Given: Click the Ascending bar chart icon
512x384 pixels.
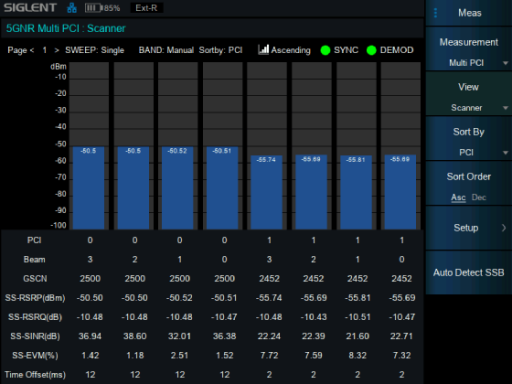Looking at the screenshot, I should coord(263,50).
